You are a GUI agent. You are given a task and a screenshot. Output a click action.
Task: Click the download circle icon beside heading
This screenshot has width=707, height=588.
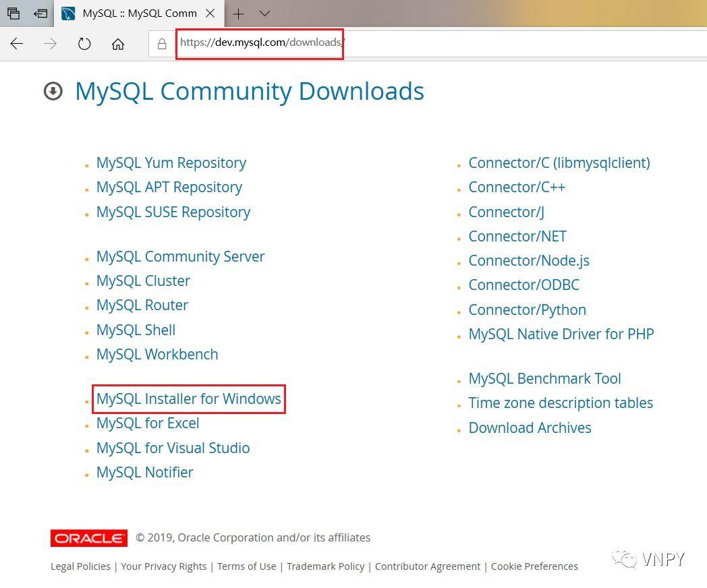tap(53, 92)
